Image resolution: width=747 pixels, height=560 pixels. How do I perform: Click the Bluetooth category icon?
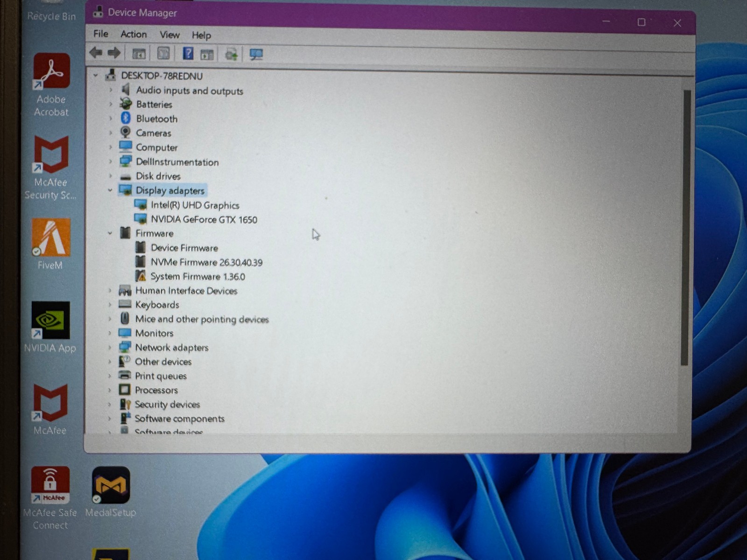(125, 118)
